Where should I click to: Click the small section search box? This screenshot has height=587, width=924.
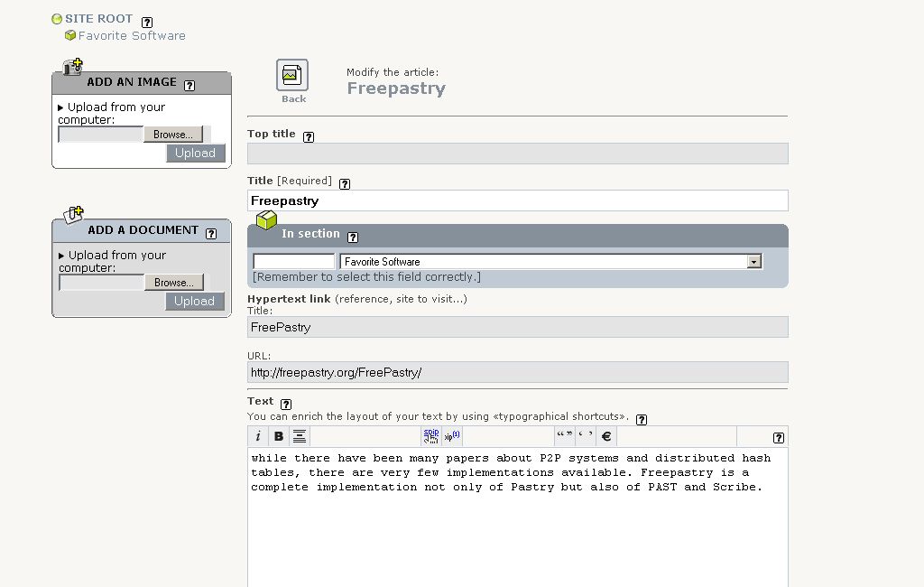[x=293, y=261]
